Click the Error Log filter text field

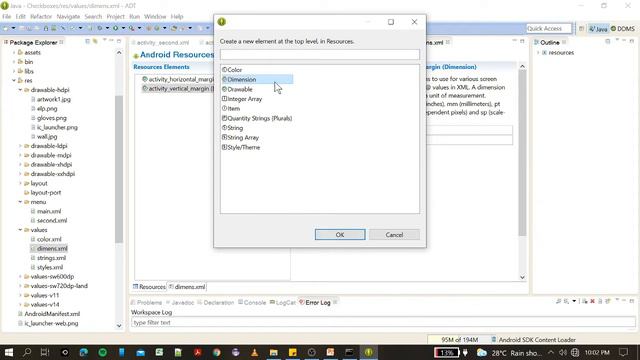pos(383,322)
